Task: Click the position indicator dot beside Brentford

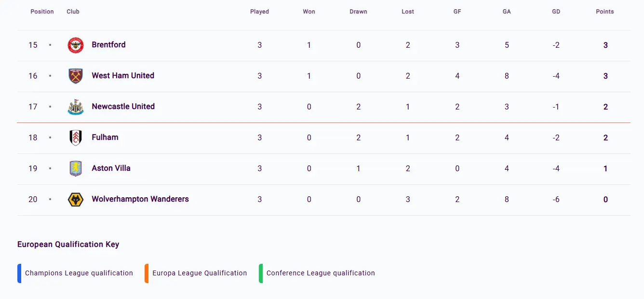Action: coord(50,45)
